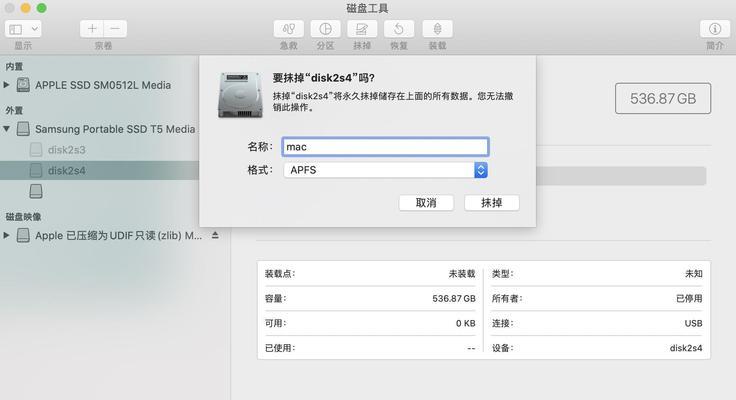Click the disk usage bar
This screenshot has height=400, width=736.
(621, 176)
